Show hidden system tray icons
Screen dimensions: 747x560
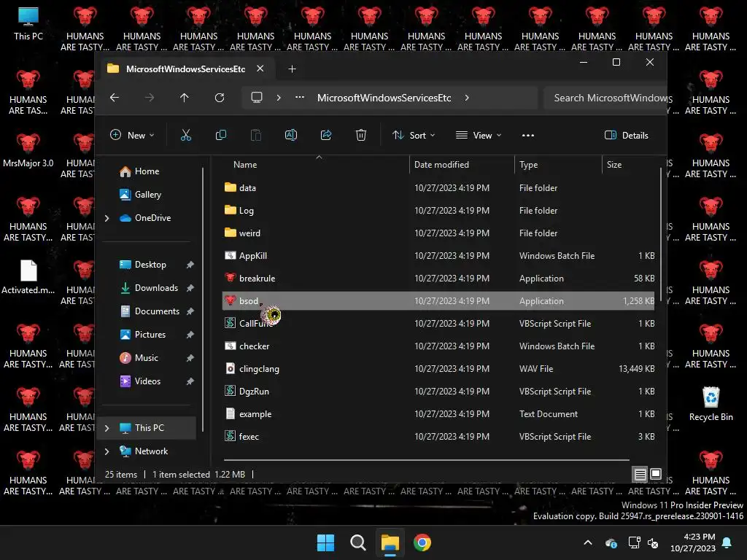pyautogui.click(x=588, y=542)
